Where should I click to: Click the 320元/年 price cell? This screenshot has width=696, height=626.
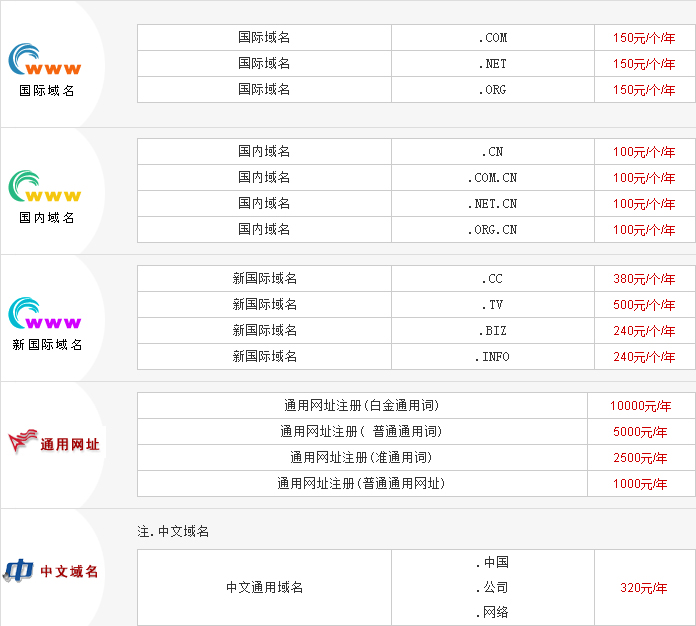click(x=644, y=588)
